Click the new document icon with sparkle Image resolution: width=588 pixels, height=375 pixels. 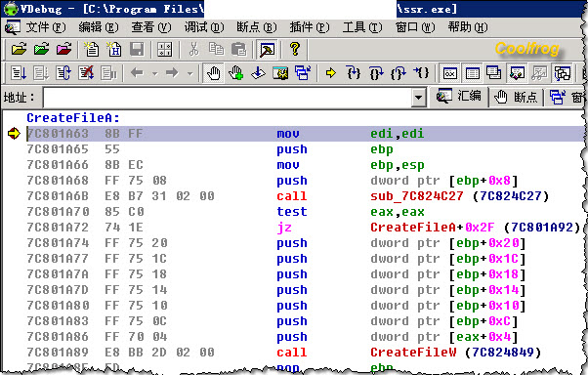tap(92, 49)
